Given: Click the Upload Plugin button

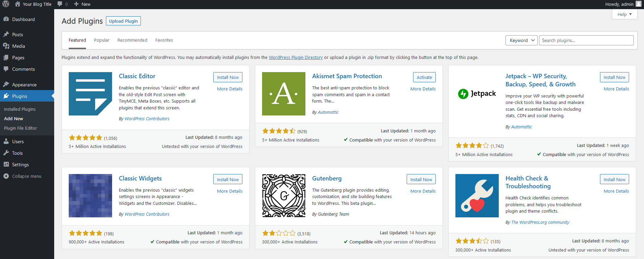Looking at the screenshot, I should (x=123, y=21).
